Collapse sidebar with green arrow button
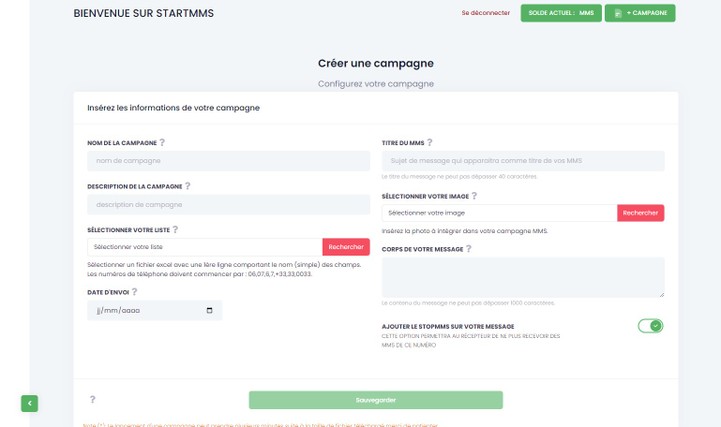Viewport: 721px width, 427px height. click(x=29, y=403)
